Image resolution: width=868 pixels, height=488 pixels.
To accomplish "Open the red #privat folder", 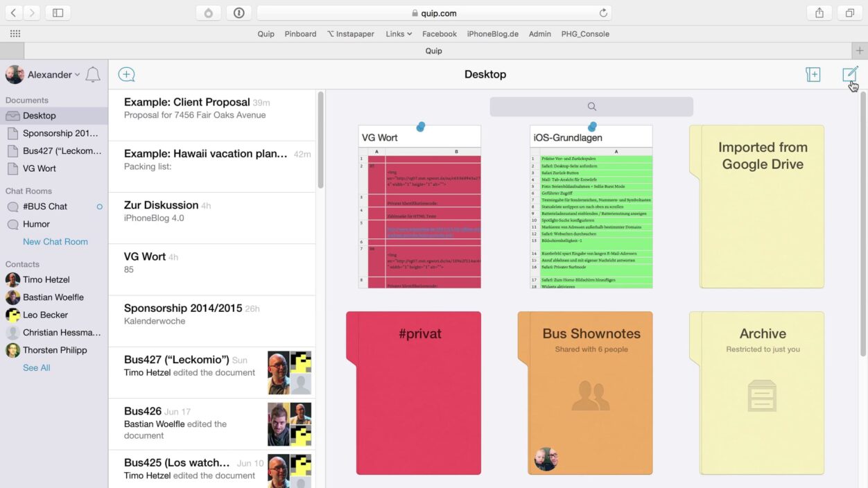I will [x=419, y=392].
